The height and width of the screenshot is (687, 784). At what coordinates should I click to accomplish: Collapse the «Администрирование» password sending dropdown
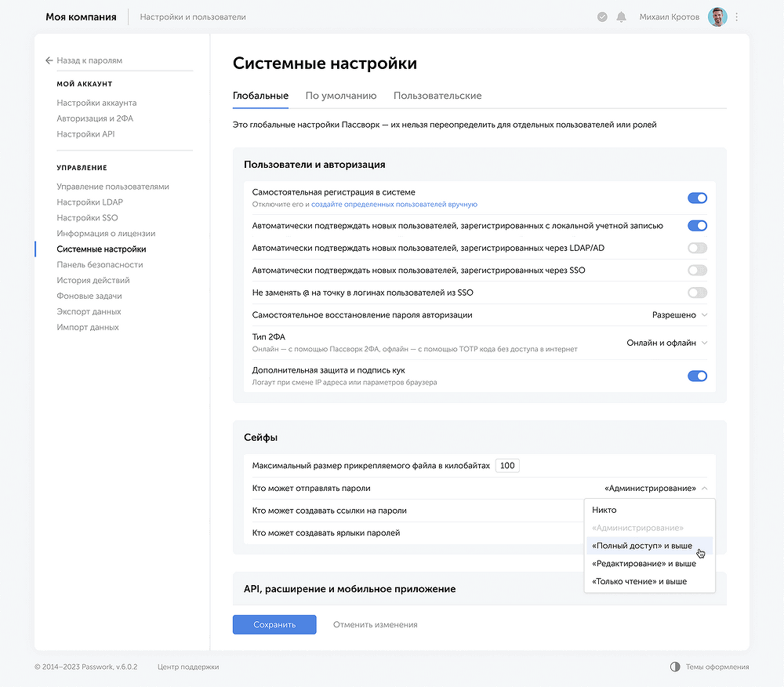click(x=655, y=489)
